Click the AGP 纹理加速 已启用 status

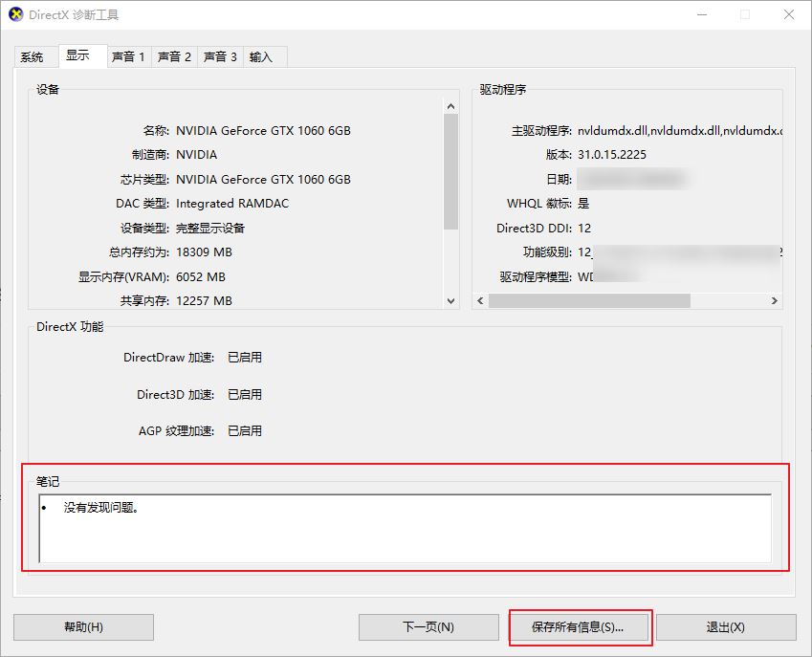(x=245, y=430)
